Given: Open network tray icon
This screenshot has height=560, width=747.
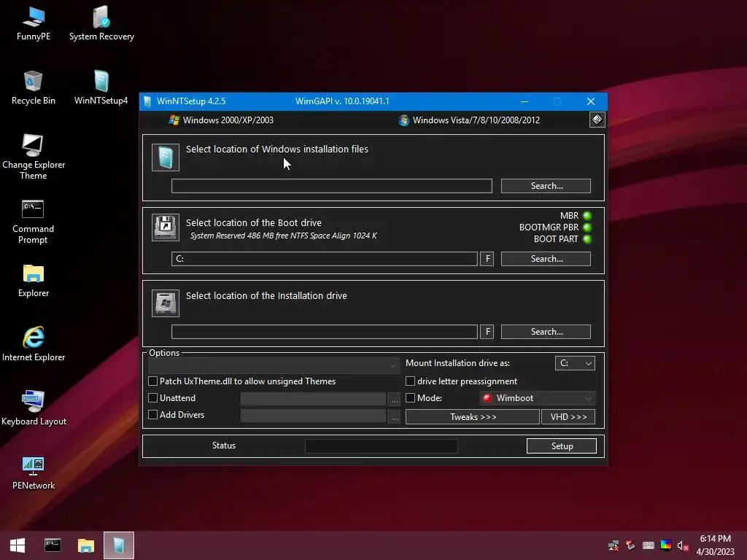Looking at the screenshot, I should point(614,545).
